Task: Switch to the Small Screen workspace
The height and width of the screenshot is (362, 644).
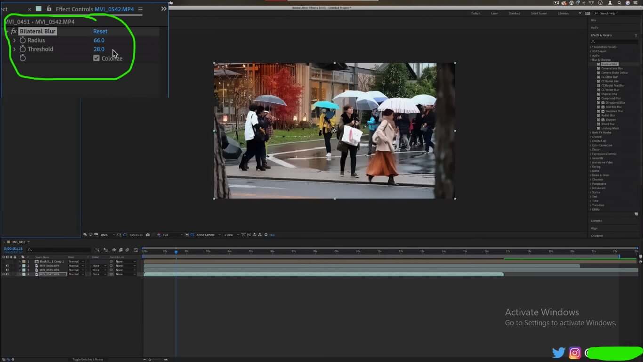Action: pos(539,13)
